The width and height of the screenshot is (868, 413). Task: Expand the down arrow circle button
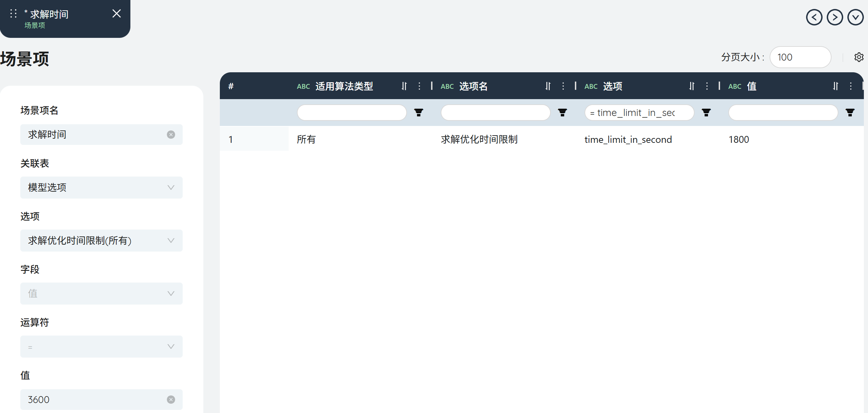coord(855,17)
